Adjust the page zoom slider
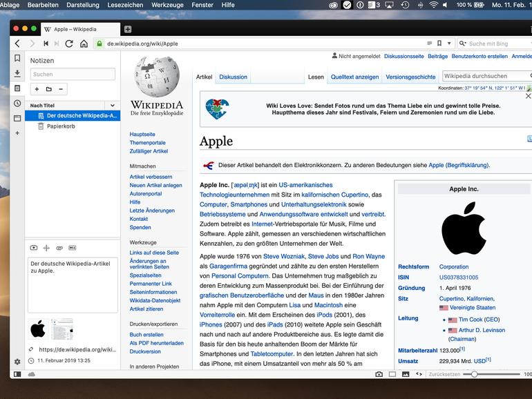The width and height of the screenshot is (532, 399). [474, 373]
